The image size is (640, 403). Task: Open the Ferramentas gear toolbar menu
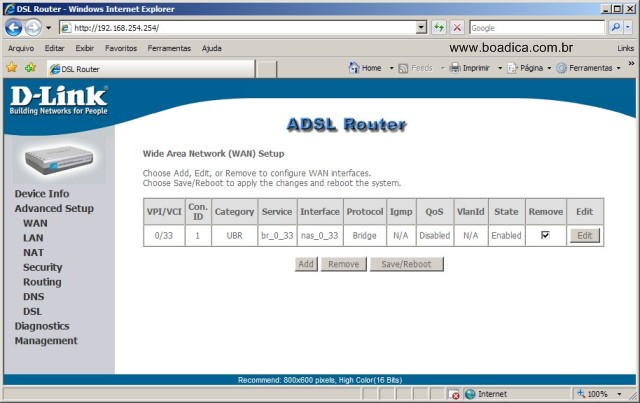click(588, 68)
